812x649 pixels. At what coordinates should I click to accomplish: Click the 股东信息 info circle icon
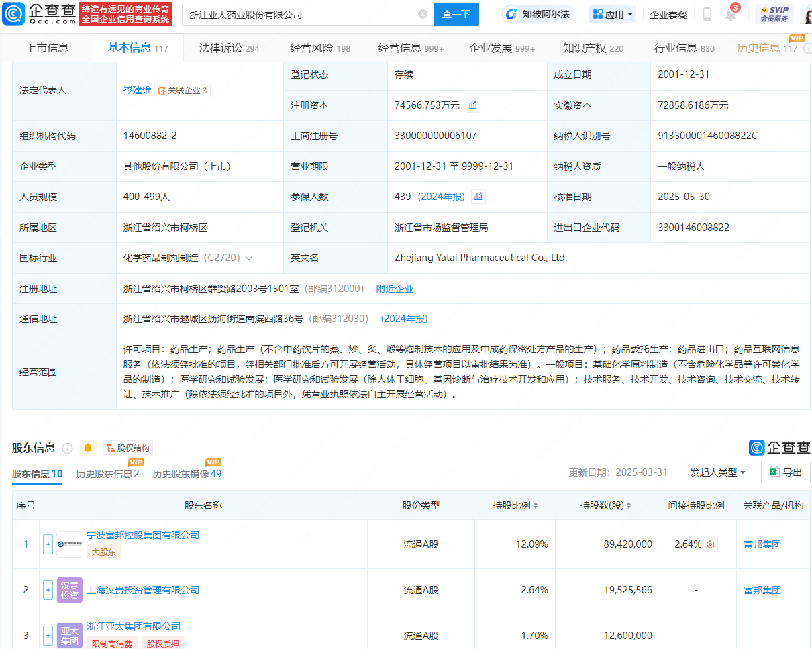(67, 448)
